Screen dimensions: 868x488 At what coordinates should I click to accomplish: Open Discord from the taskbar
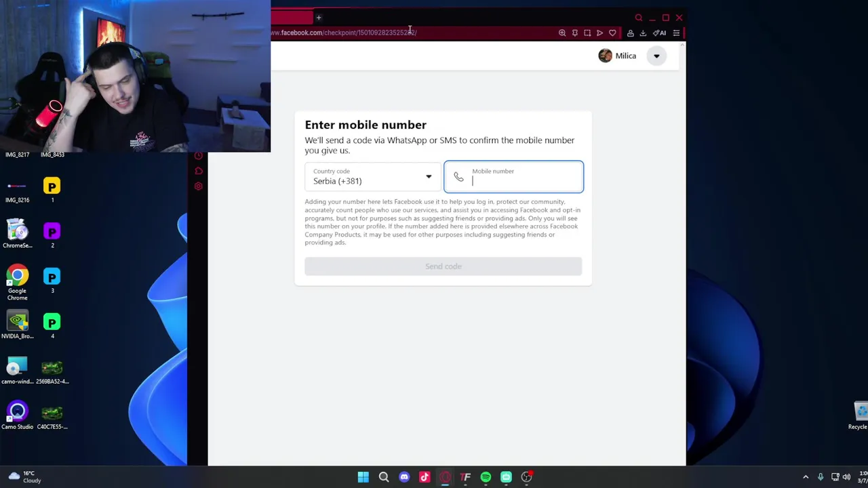404,477
